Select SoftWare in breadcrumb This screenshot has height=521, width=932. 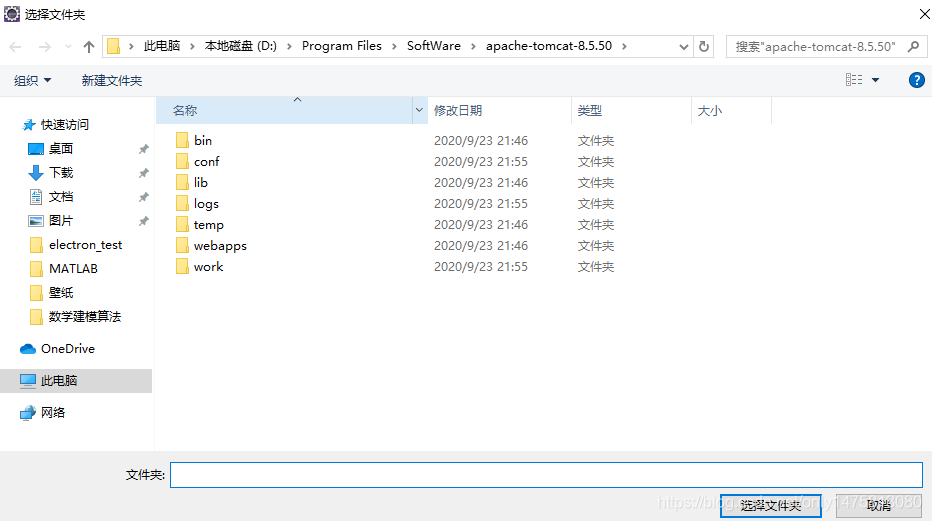[434, 46]
